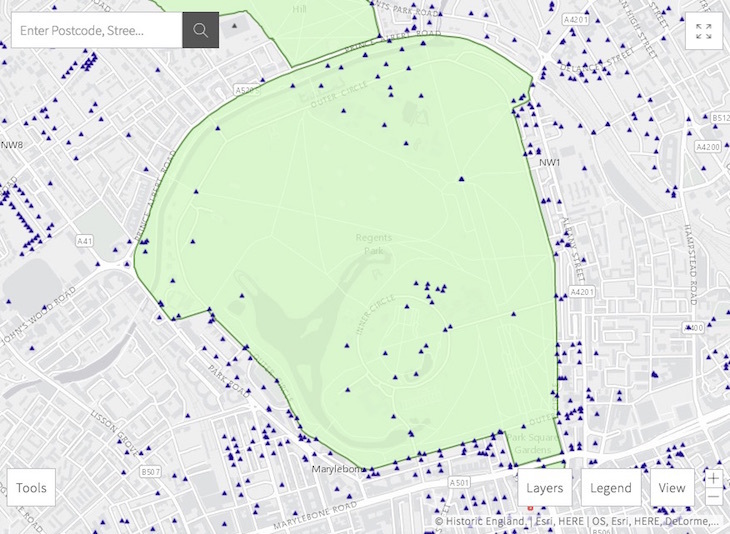Click the NW1 postcode label
This screenshot has width=730, height=534.
coord(549,162)
